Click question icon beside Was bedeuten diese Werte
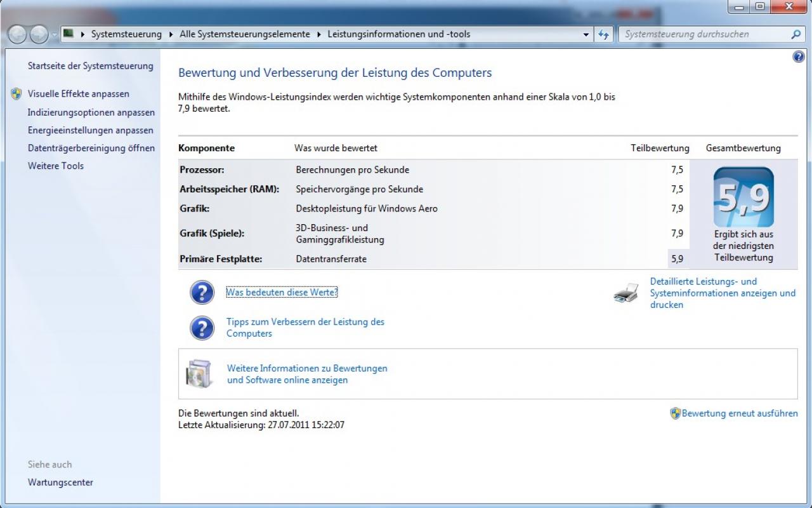 click(x=202, y=293)
